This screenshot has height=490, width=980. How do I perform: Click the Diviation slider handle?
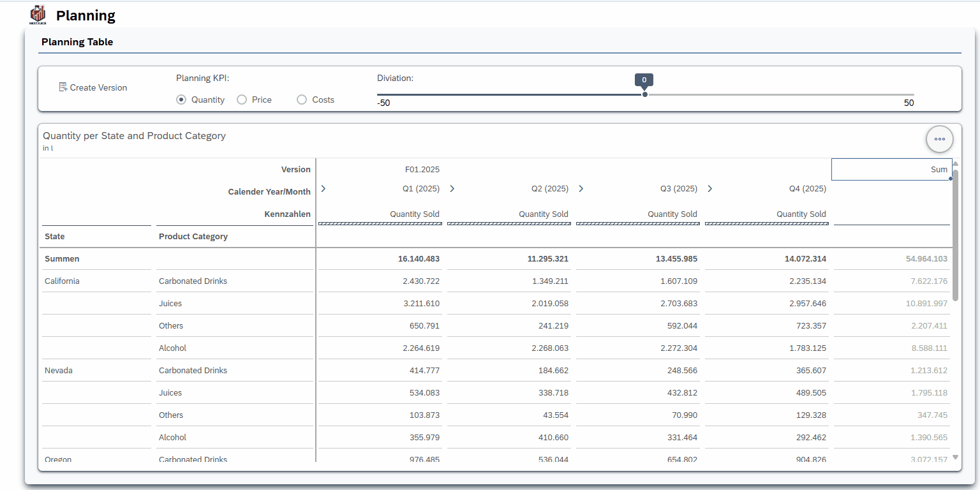pyautogui.click(x=644, y=94)
